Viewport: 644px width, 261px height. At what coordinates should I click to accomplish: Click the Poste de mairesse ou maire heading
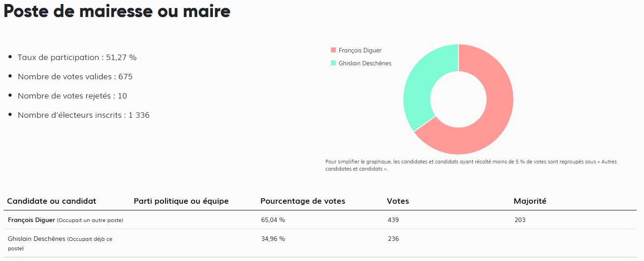click(x=117, y=12)
